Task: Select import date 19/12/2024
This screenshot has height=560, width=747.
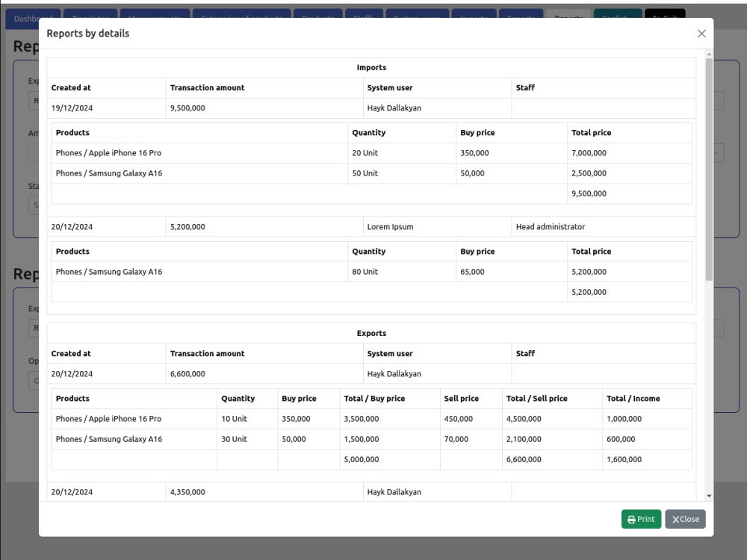Action: click(x=72, y=108)
